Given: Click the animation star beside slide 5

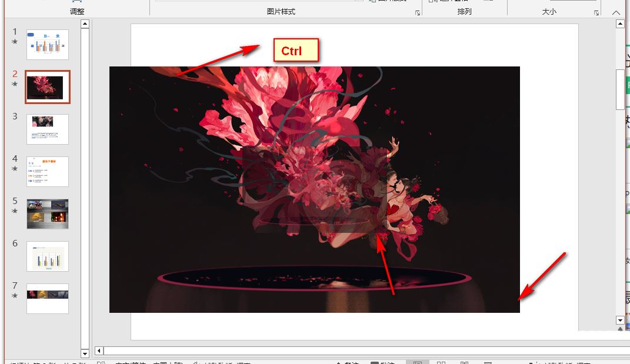Looking at the screenshot, I should pos(15,211).
